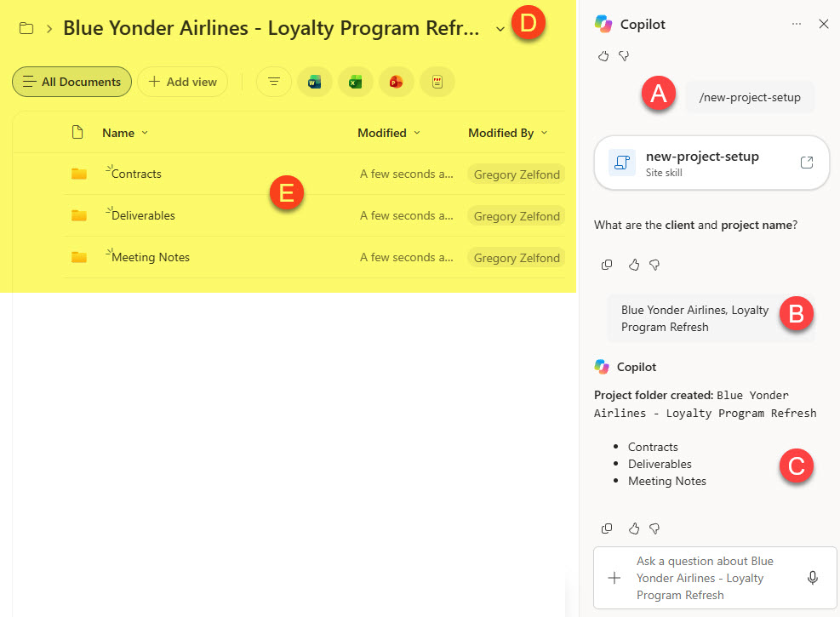This screenshot has height=617, width=840.
Task: Click the Contracts folder icon
Action: pyautogui.click(x=79, y=174)
